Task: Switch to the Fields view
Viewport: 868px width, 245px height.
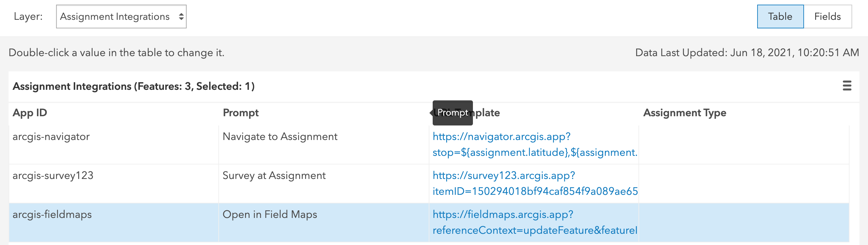Action: tap(827, 16)
